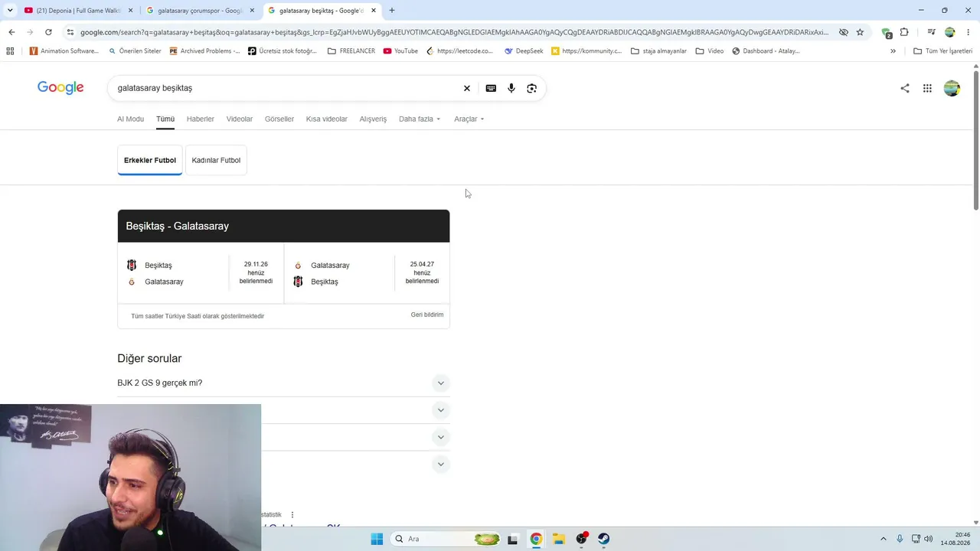Open the taskbar app with the red badge
Viewport: 980px width, 551px height.
click(582, 539)
